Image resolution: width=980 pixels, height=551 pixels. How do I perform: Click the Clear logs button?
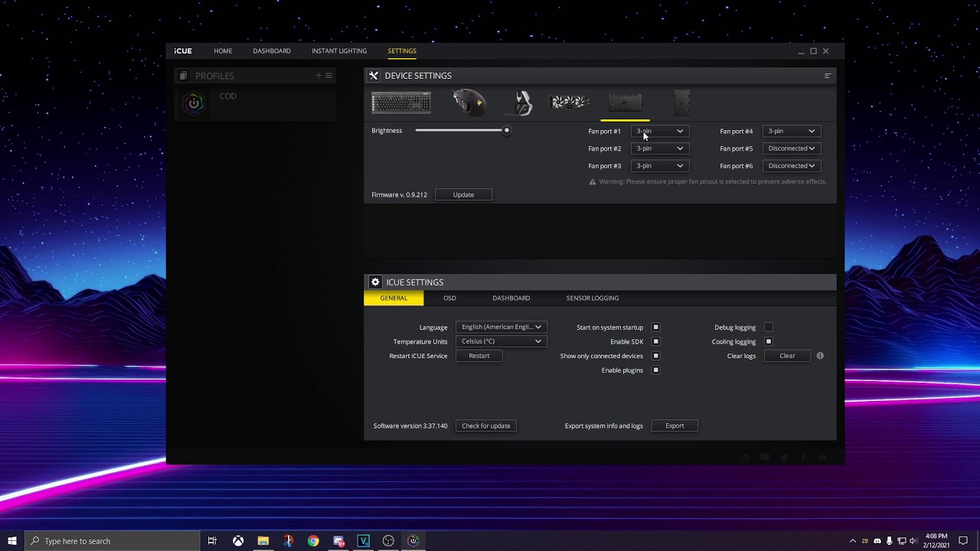[x=787, y=356]
